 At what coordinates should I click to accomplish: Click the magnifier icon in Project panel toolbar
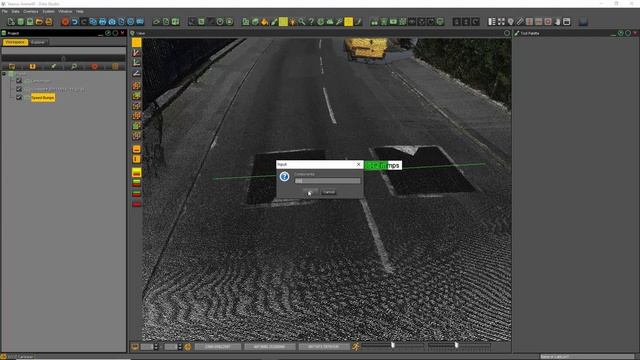click(x=74, y=66)
